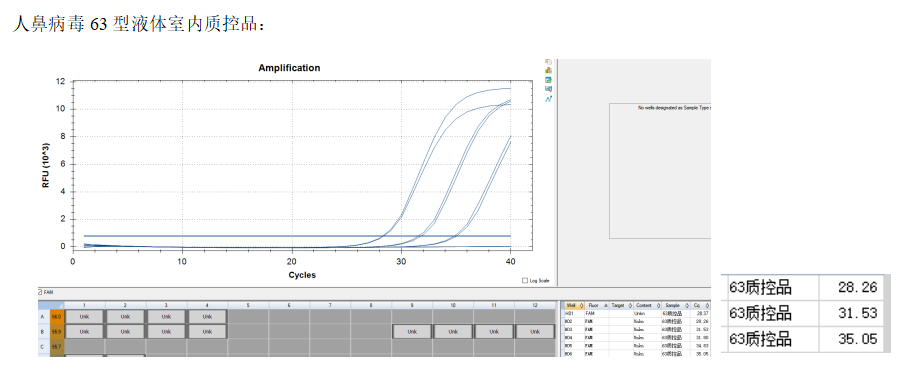Select plate row header B

coord(44,332)
